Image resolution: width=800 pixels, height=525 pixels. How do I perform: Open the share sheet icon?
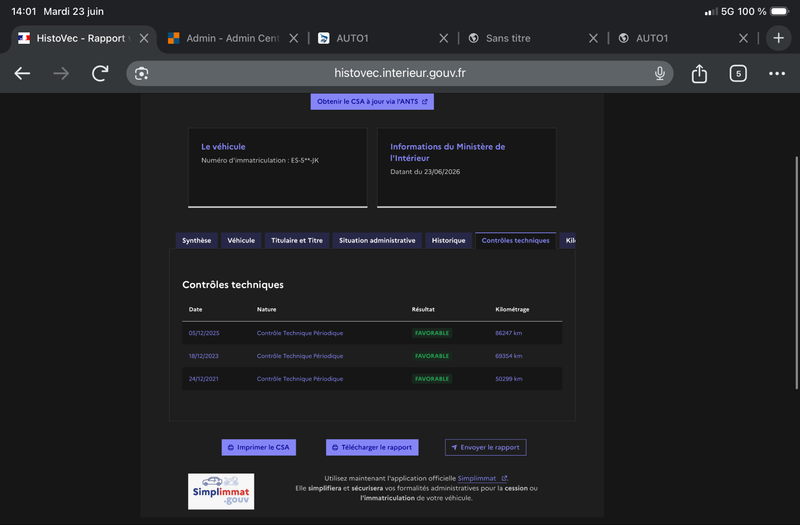click(699, 73)
